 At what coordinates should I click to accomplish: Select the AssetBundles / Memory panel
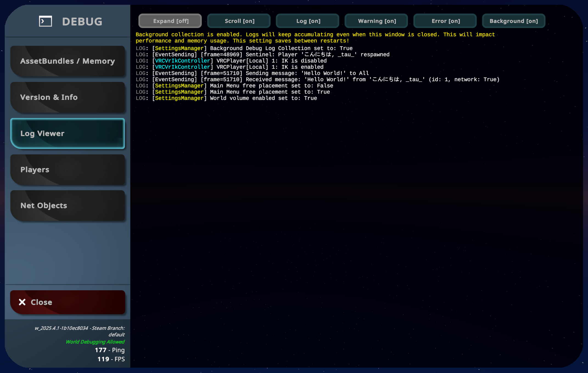(x=68, y=61)
